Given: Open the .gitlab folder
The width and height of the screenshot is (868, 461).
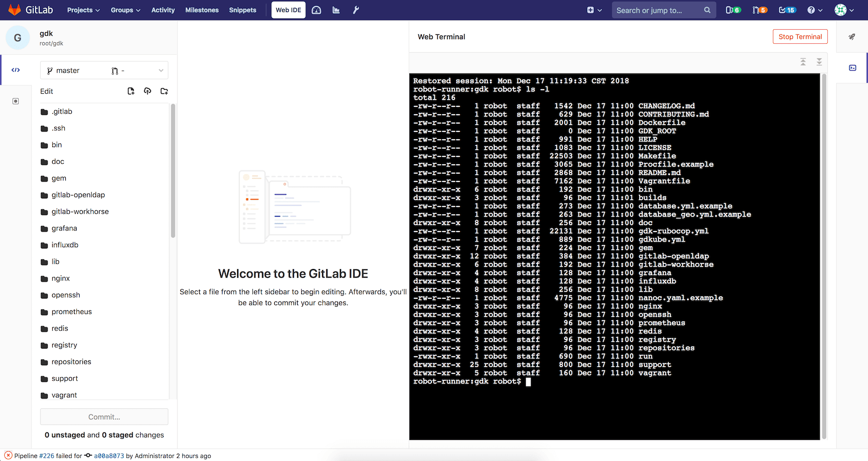Looking at the screenshot, I should (104, 112).
